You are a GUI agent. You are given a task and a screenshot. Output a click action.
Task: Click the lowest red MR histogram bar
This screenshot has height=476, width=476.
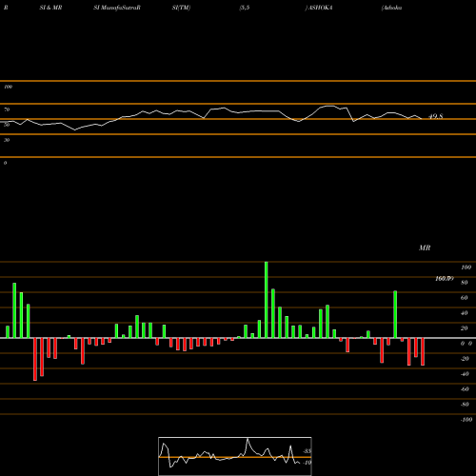tap(35, 359)
